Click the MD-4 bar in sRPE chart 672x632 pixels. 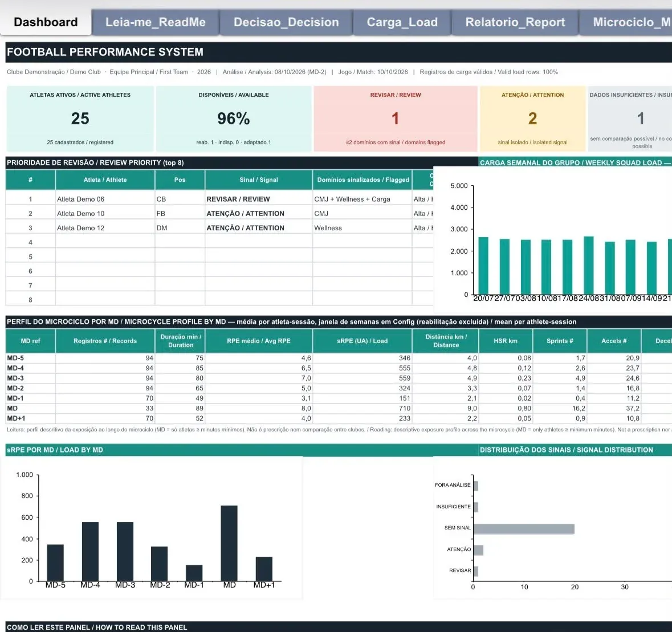[x=90, y=552]
